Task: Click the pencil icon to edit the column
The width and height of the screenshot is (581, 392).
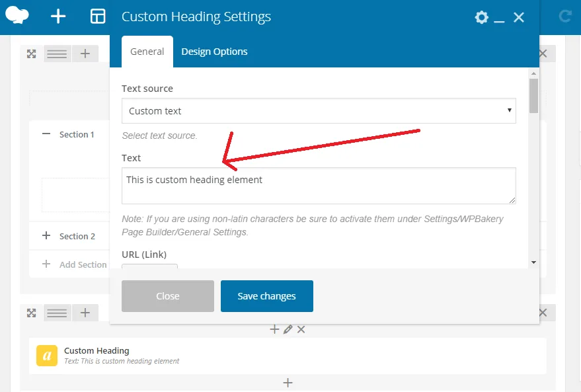Action: (x=288, y=329)
